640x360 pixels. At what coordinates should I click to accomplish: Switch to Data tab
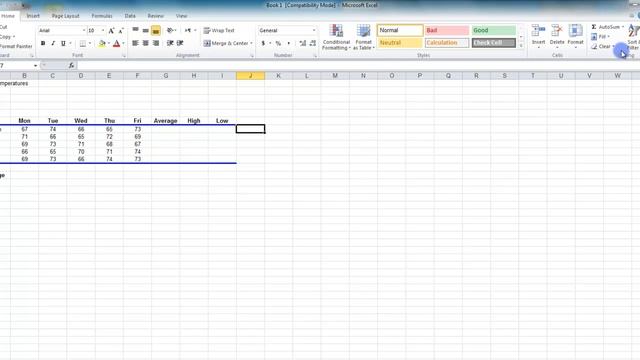click(x=130, y=16)
